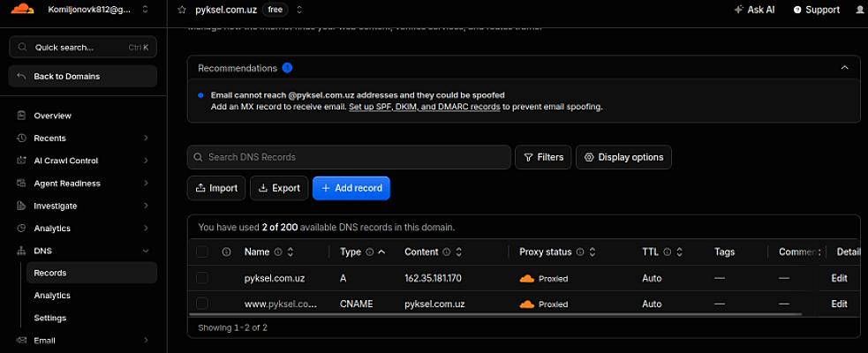This screenshot has height=353, width=868.
Task: Sort by Proxy status arrows
Action: click(592, 252)
